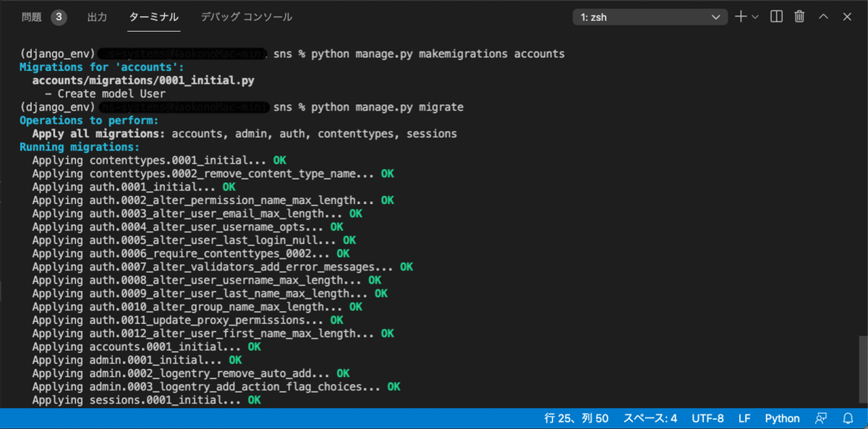Create a new terminal with plus icon
This screenshot has height=429, width=868.
click(741, 17)
